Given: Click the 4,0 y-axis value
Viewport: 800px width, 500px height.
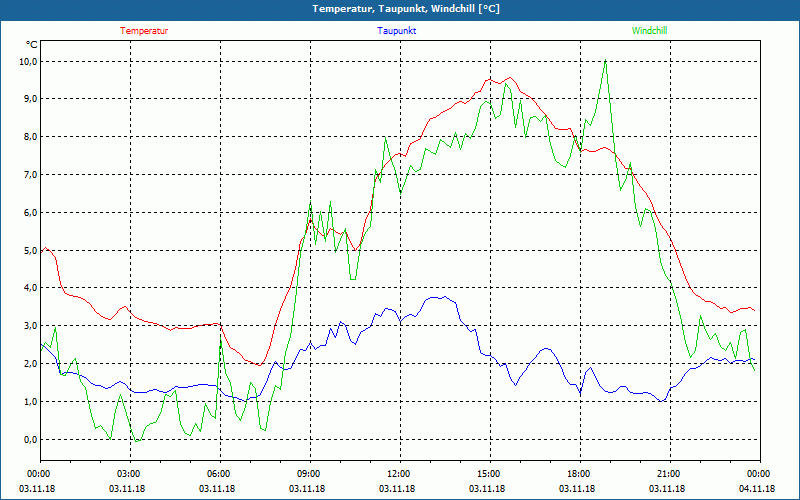Looking at the screenshot, I should (31, 288).
